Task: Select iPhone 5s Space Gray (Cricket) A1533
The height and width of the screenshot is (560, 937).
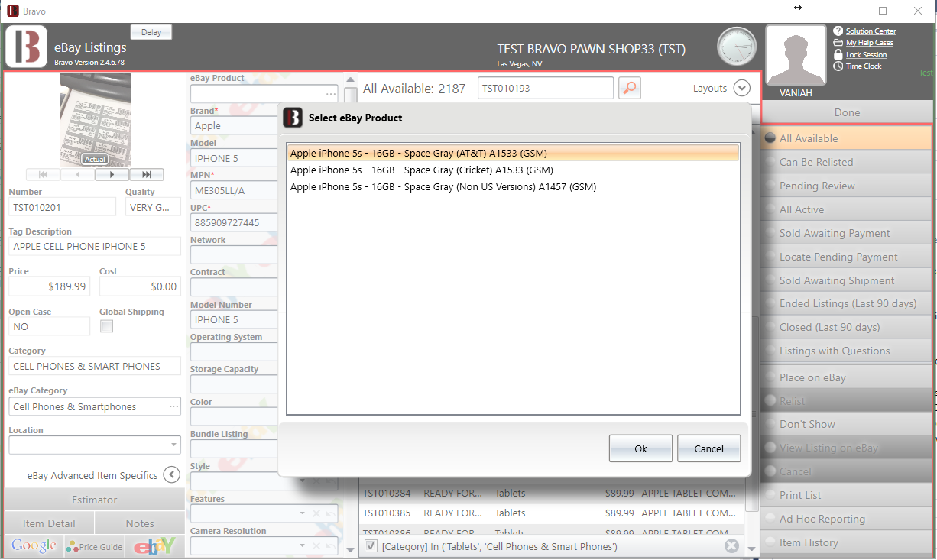Action: (x=513, y=170)
